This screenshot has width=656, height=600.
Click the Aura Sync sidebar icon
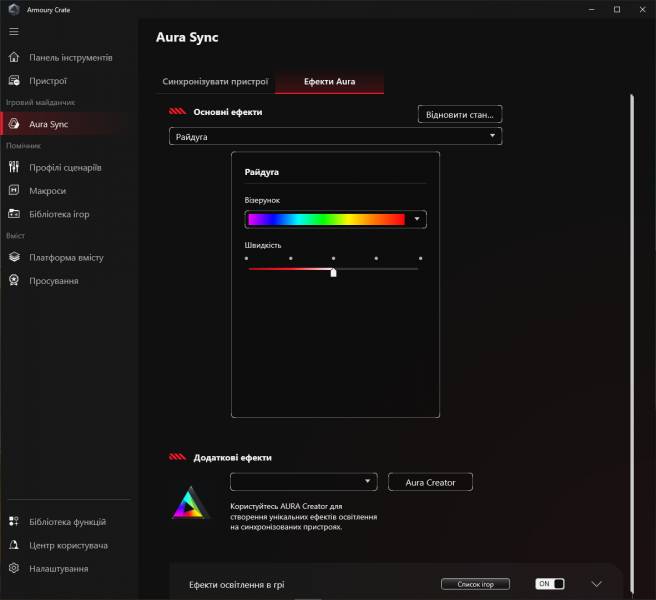[14, 124]
